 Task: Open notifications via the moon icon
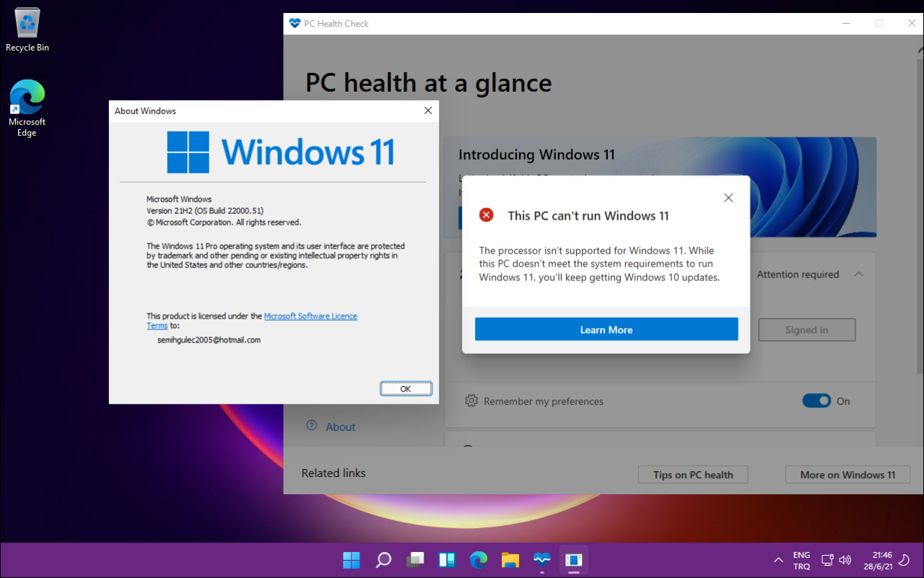(902, 560)
